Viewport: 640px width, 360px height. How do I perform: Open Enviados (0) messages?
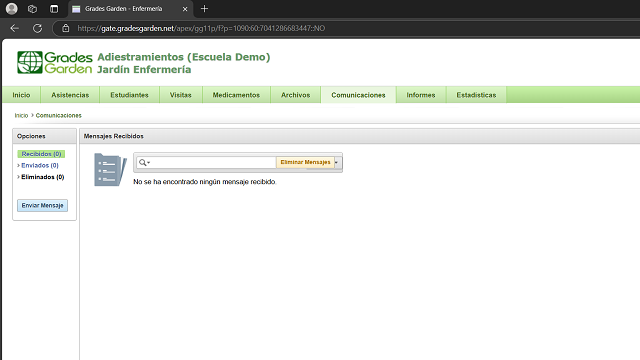point(40,165)
